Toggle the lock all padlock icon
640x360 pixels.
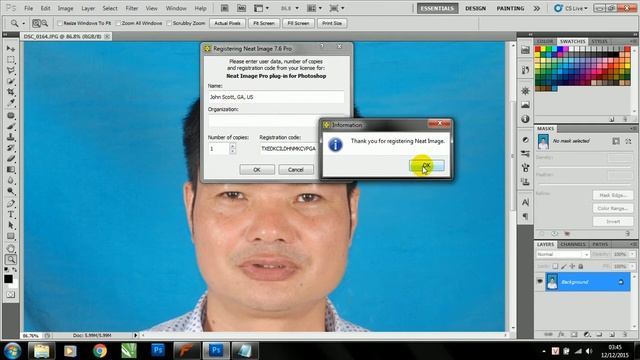point(581,266)
